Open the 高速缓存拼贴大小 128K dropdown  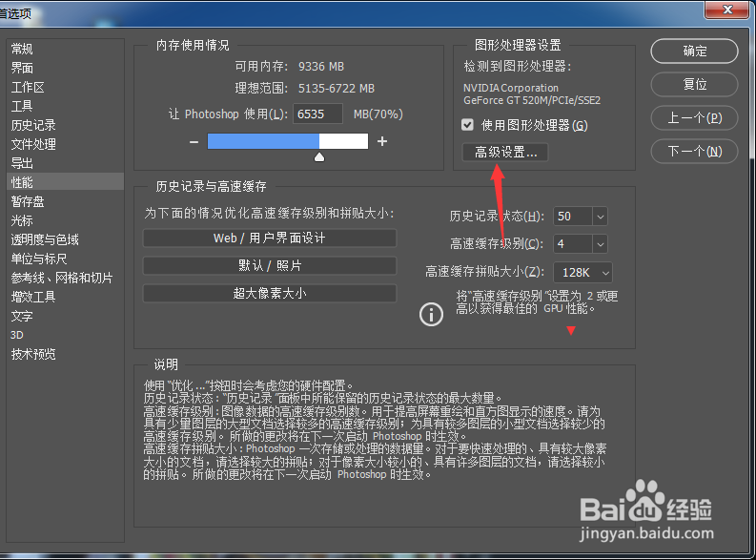[x=582, y=273]
